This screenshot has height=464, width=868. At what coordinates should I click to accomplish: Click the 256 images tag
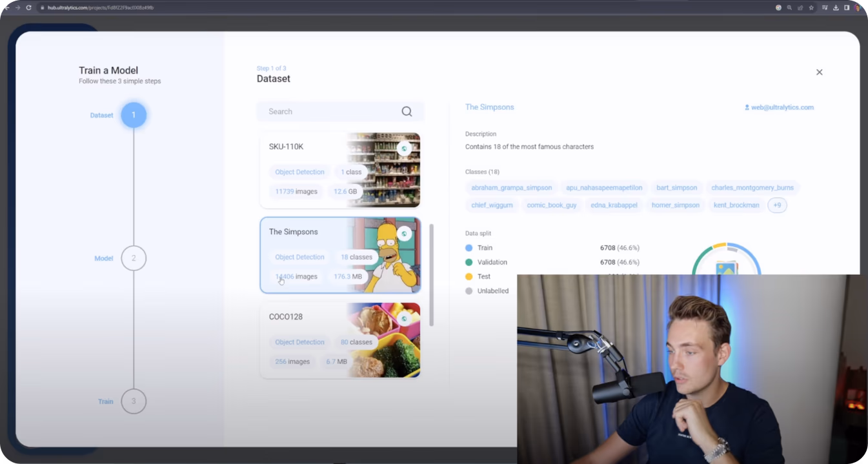point(292,361)
